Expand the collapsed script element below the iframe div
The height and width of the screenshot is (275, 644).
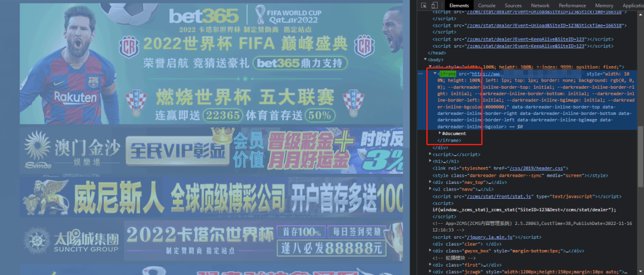click(x=431, y=155)
